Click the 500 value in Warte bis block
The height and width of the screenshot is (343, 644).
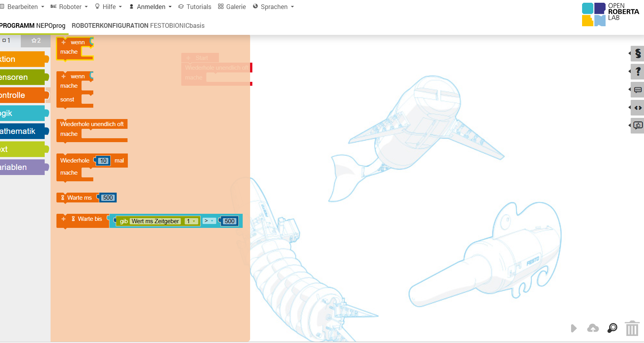pos(230,221)
